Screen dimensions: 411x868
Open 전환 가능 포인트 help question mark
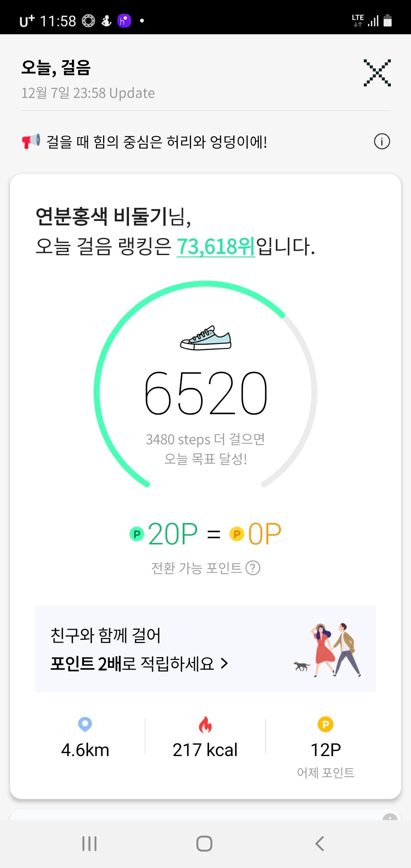pyautogui.click(x=253, y=568)
